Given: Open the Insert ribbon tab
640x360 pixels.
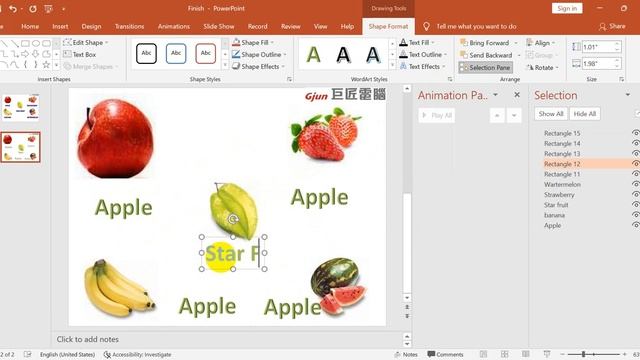Looking at the screenshot, I should pyautogui.click(x=60, y=26).
